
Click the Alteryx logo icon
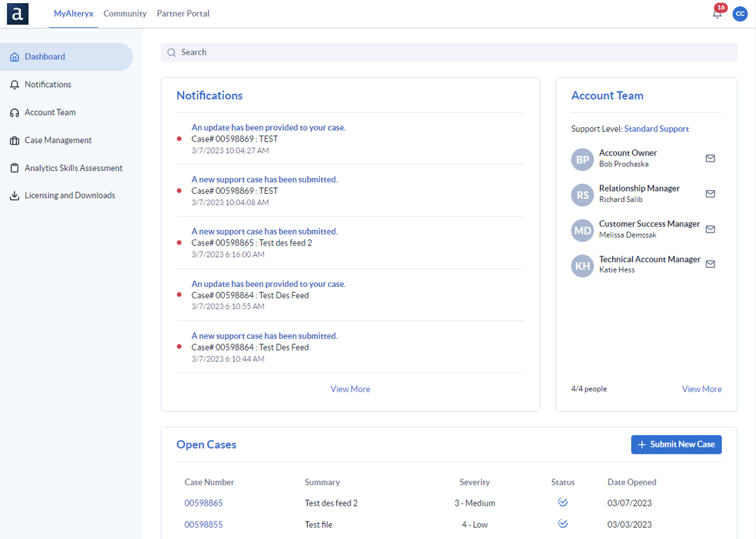click(x=17, y=14)
